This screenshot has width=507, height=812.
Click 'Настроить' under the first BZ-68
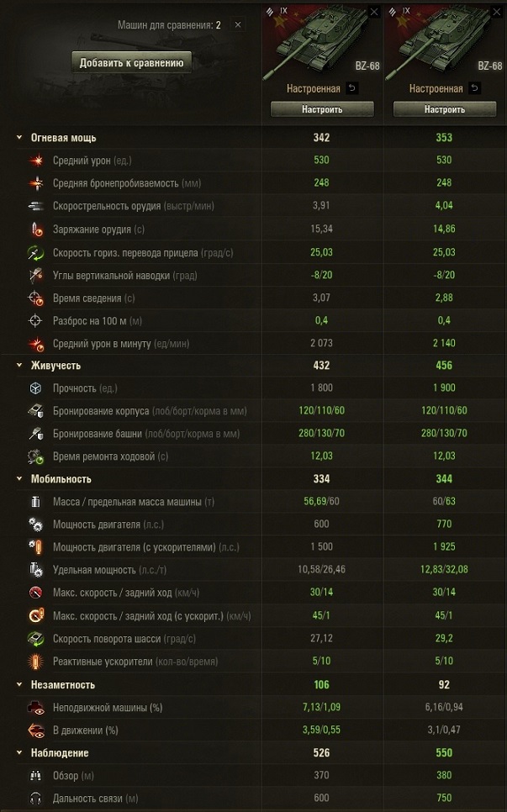(322, 109)
